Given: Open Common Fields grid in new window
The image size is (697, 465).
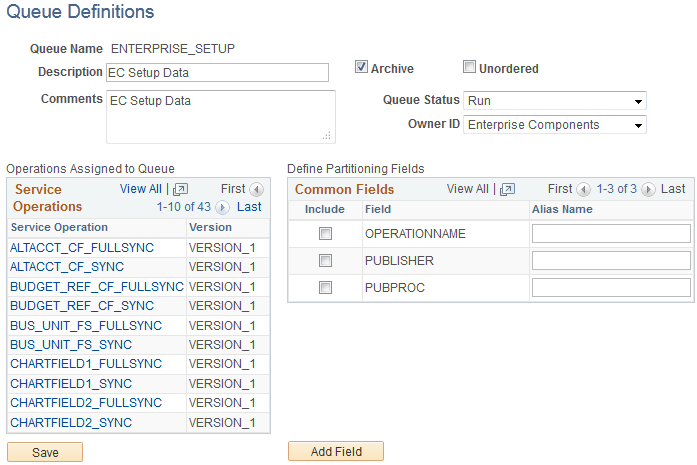Looking at the screenshot, I should tap(507, 189).
